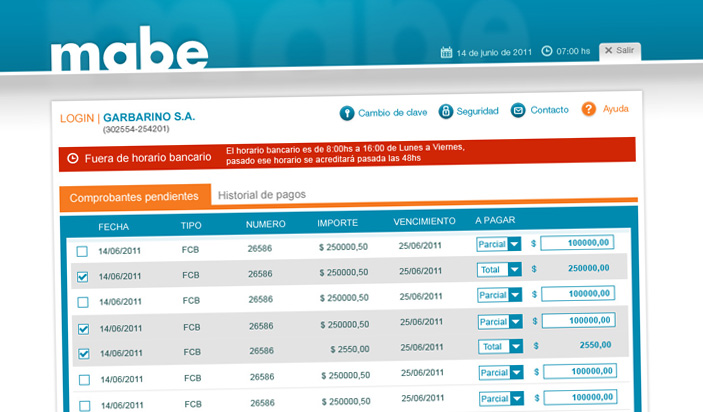This screenshot has width=703, height=412.
Task: Open Seguridad via the padlock icon
Action: (x=446, y=111)
